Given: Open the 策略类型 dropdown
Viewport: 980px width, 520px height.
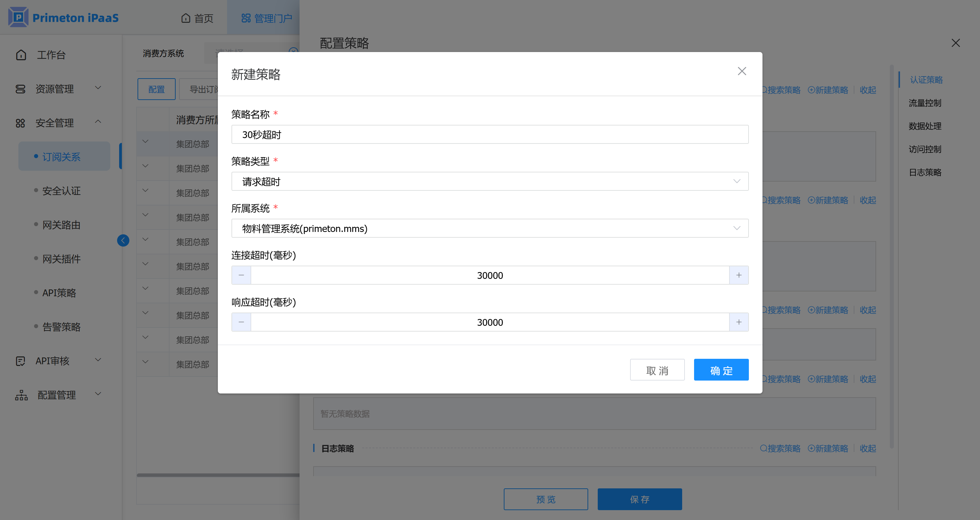Looking at the screenshot, I should (x=489, y=181).
